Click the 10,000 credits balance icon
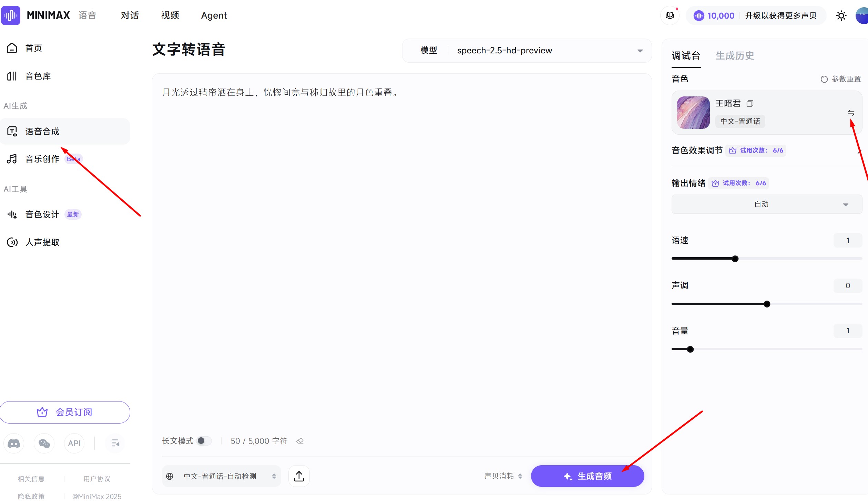Viewport: 868px width, 501px height. click(x=698, y=15)
